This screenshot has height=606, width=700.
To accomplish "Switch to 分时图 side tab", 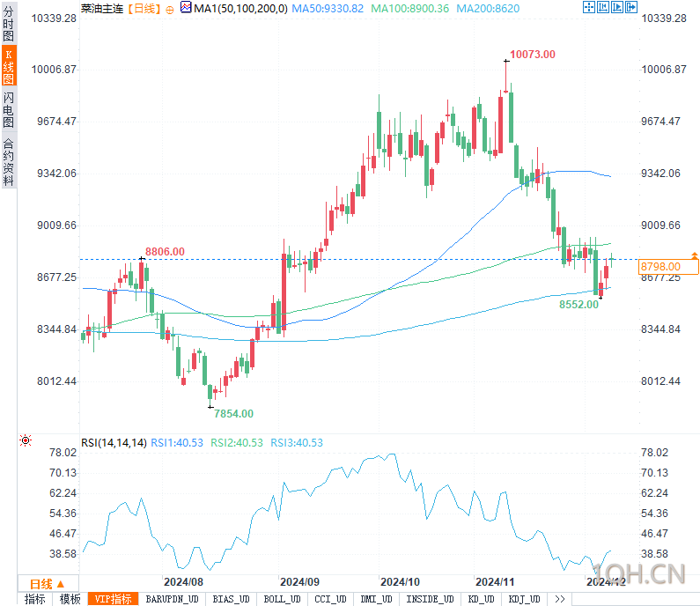I will tap(9, 23).
